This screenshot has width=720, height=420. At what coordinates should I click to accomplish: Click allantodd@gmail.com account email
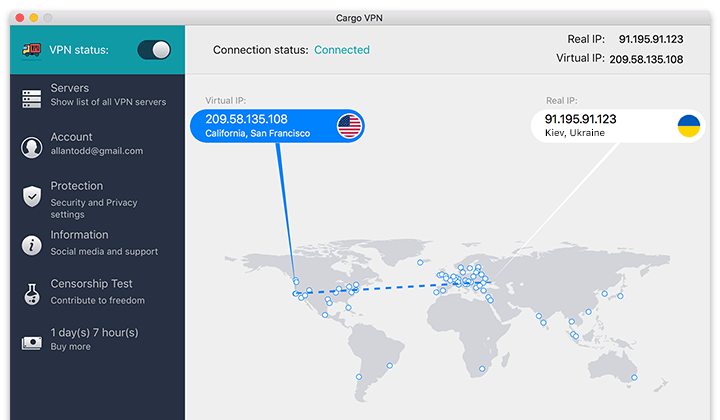(96, 151)
